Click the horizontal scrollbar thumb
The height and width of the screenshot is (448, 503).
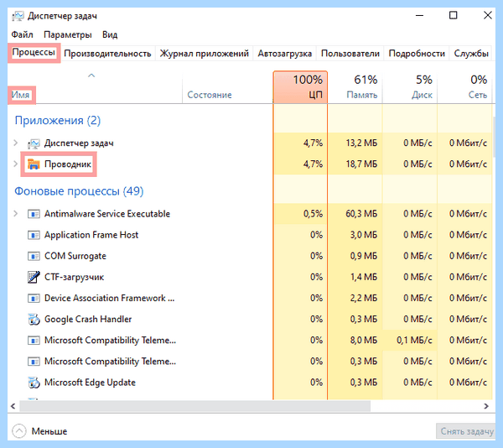pyautogui.click(x=195, y=406)
